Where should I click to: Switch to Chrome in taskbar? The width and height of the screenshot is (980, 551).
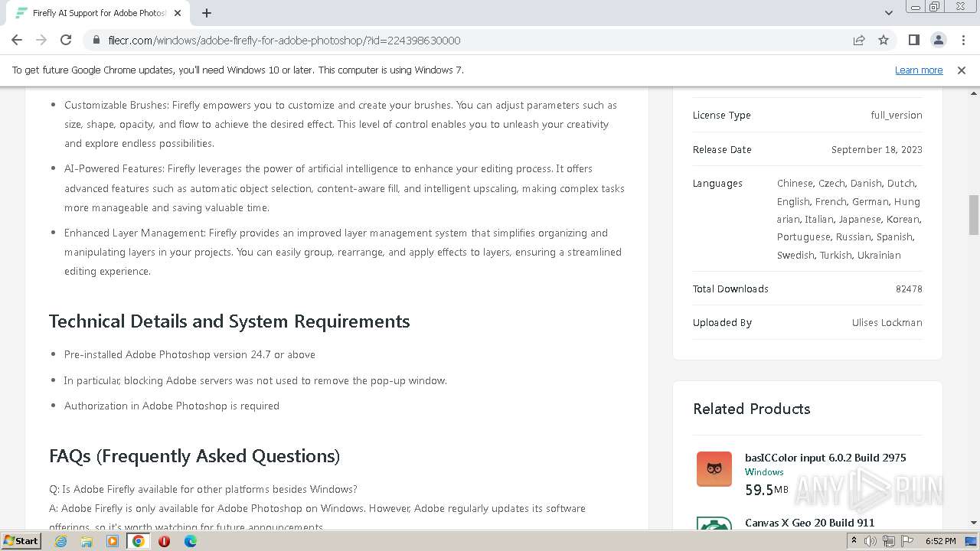coord(139,541)
